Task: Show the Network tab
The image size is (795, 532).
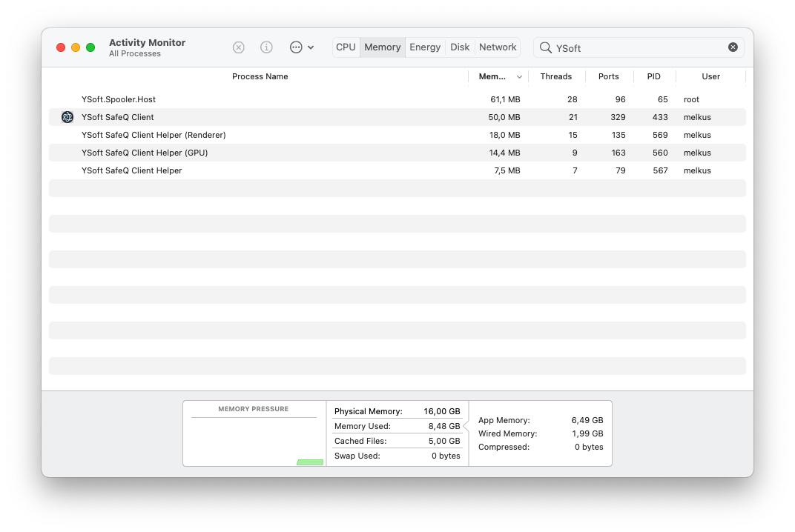Action: tap(498, 47)
